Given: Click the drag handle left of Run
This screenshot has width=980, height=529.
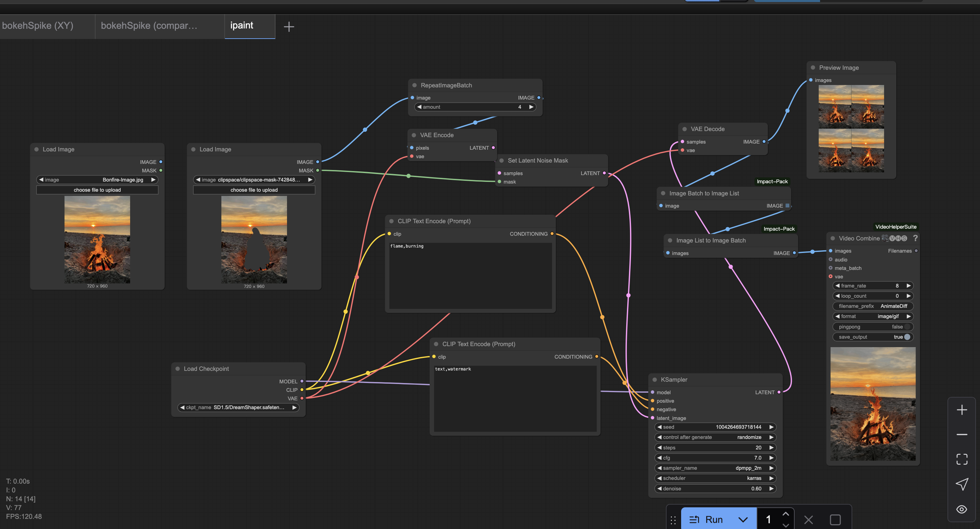Looking at the screenshot, I should [673, 520].
